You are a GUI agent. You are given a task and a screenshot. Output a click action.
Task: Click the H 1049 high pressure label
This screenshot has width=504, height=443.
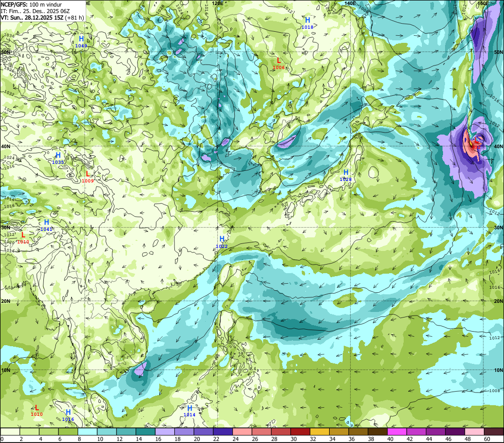click(x=81, y=42)
